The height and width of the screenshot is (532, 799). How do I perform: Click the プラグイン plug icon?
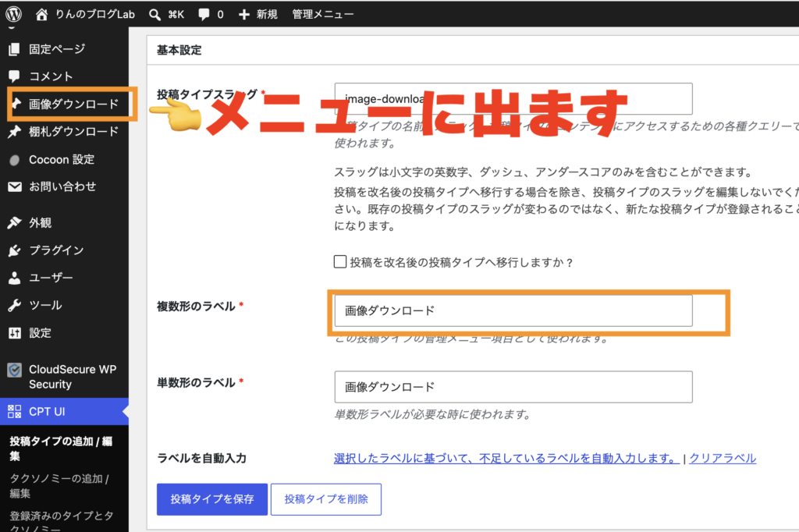[14, 250]
